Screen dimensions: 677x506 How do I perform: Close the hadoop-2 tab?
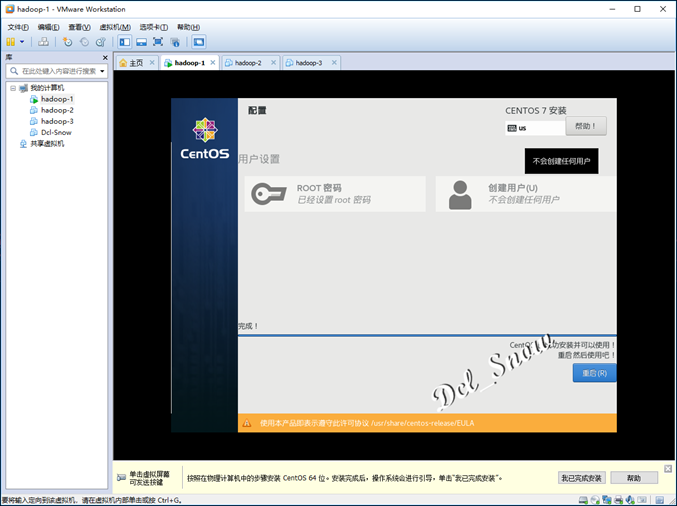273,63
